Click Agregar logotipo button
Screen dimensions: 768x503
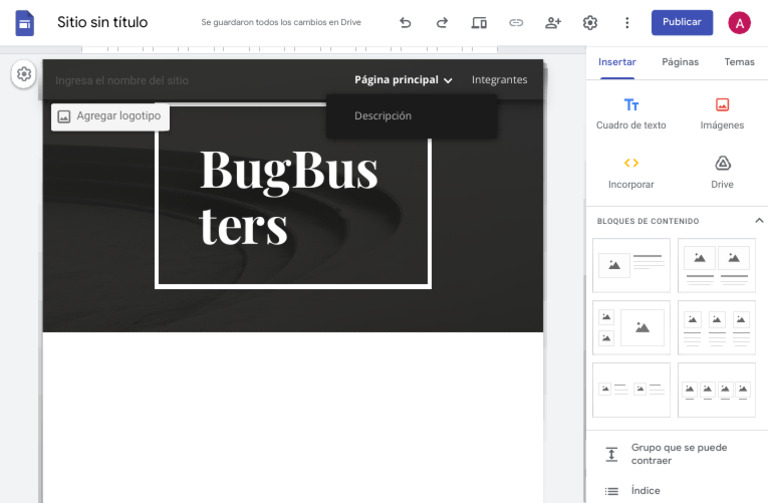(110, 117)
